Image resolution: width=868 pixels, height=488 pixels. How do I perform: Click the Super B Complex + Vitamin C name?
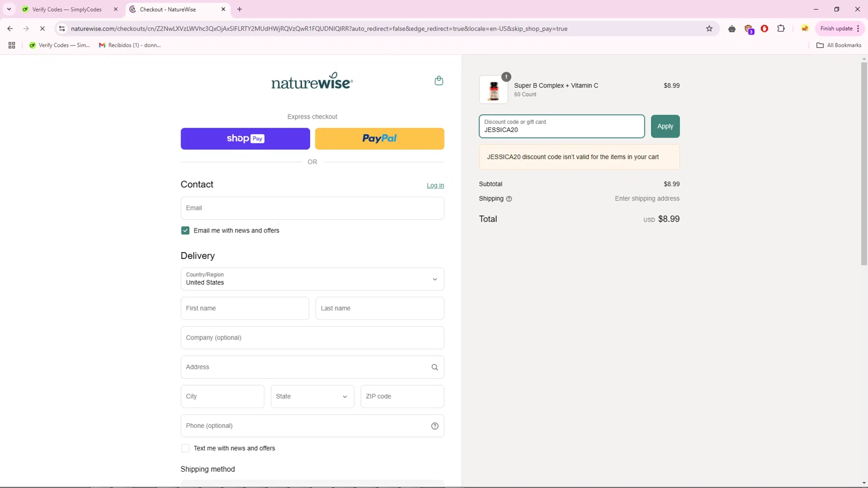(556, 86)
